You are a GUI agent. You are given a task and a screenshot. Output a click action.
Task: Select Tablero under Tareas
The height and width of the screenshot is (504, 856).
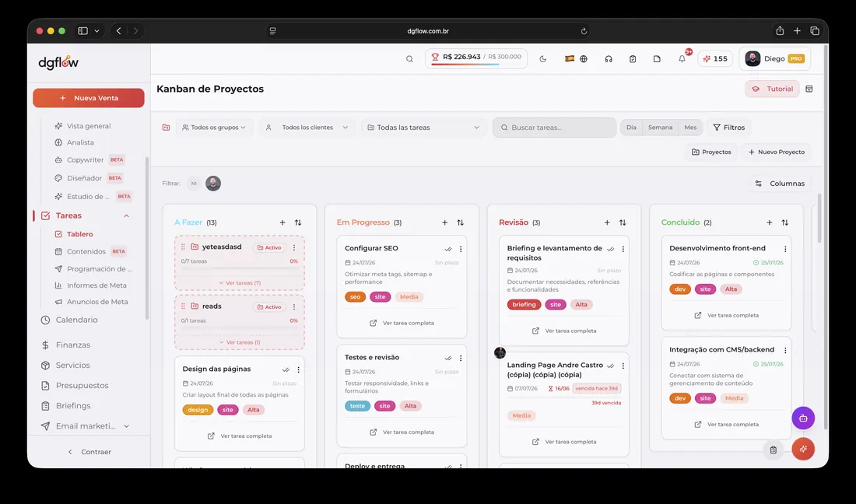[74, 234]
